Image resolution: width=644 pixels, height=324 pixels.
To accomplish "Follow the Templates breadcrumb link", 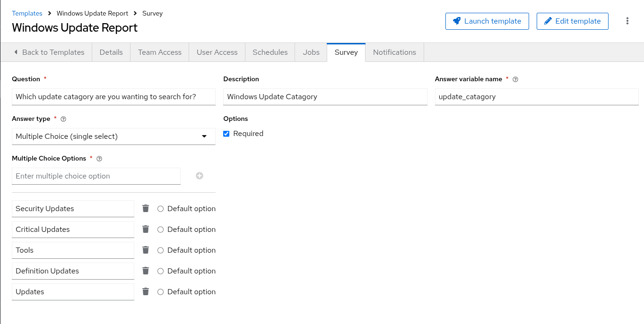I will tap(27, 13).
